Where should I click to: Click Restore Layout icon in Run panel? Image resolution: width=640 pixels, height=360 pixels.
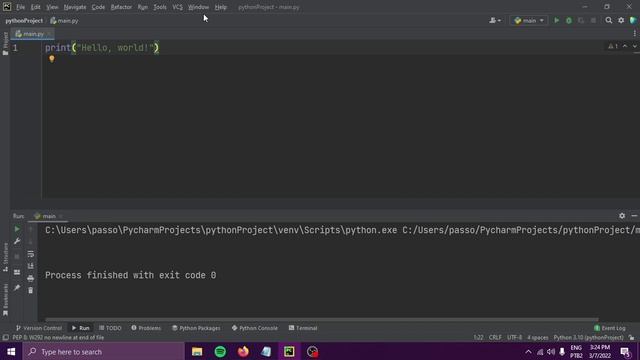[x=17, y=272]
